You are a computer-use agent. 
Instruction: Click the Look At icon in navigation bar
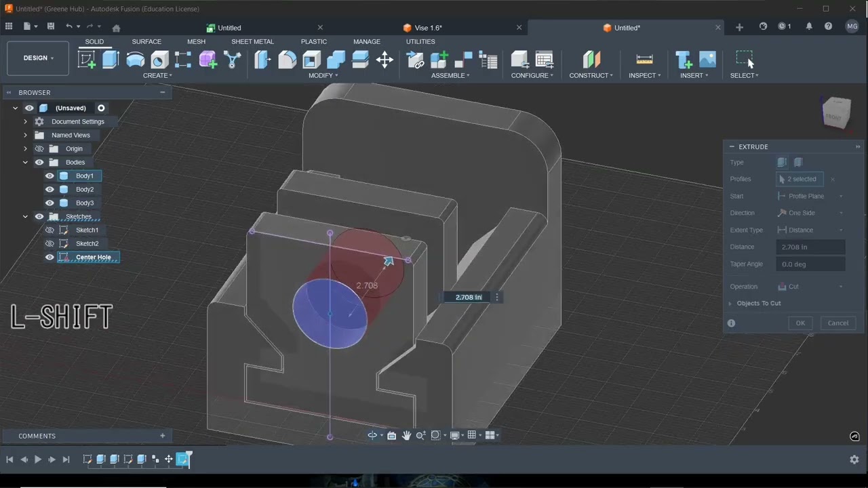tap(391, 435)
